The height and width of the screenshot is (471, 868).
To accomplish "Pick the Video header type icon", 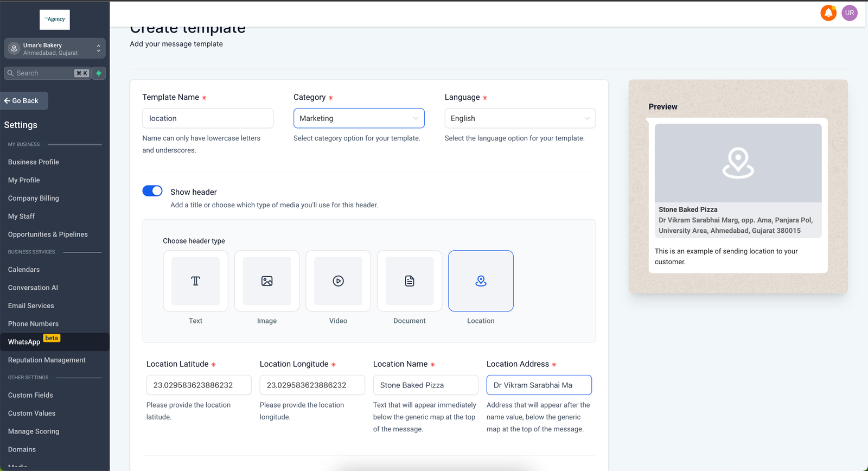I will click(x=338, y=281).
